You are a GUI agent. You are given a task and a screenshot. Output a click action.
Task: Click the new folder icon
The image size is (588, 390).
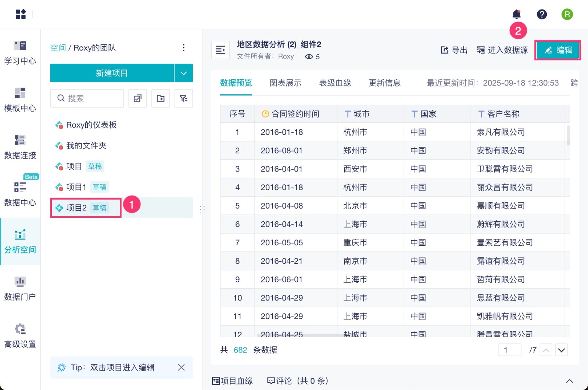coord(161,98)
